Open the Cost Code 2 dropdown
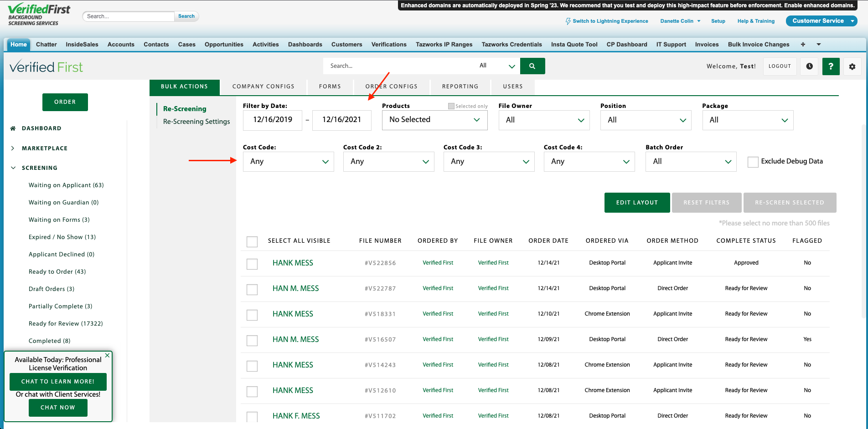The height and width of the screenshot is (429, 868). (x=389, y=162)
